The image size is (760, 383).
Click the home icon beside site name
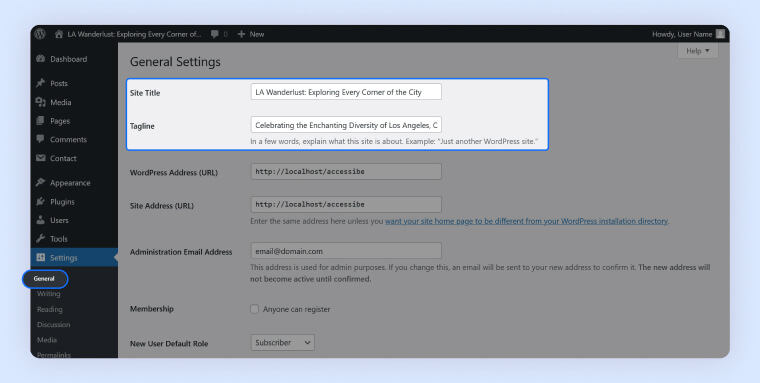(59, 34)
